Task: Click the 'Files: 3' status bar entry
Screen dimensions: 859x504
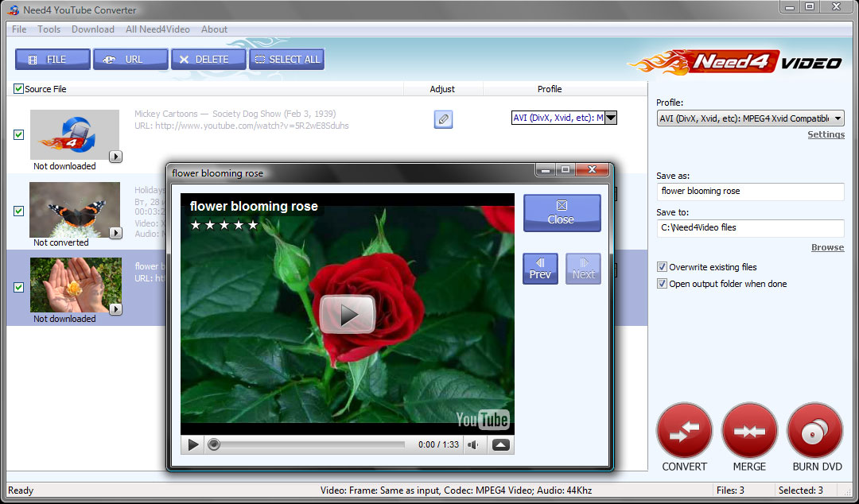Action: click(x=730, y=490)
